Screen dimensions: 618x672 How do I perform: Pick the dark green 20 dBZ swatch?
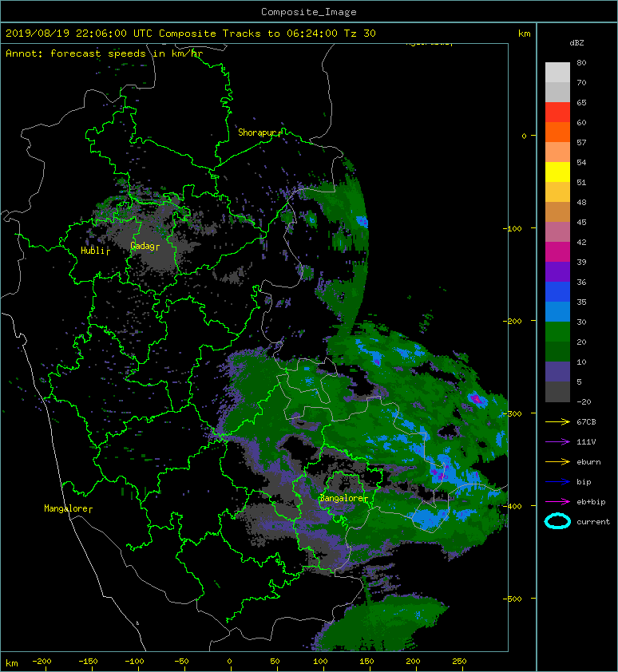(557, 351)
